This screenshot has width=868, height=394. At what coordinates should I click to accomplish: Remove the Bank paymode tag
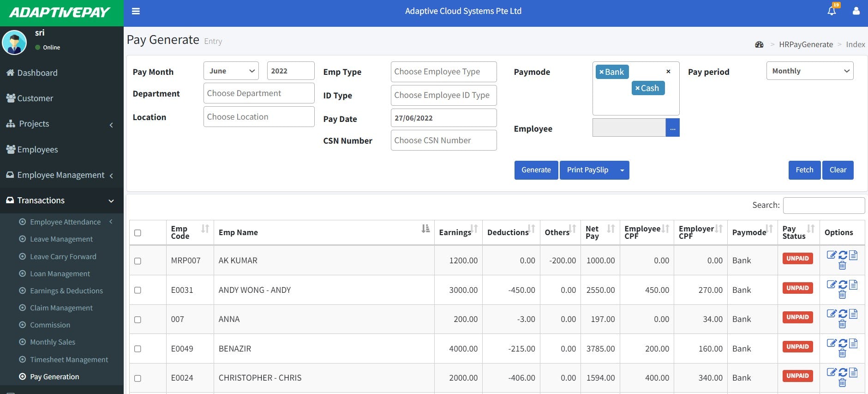tap(602, 72)
